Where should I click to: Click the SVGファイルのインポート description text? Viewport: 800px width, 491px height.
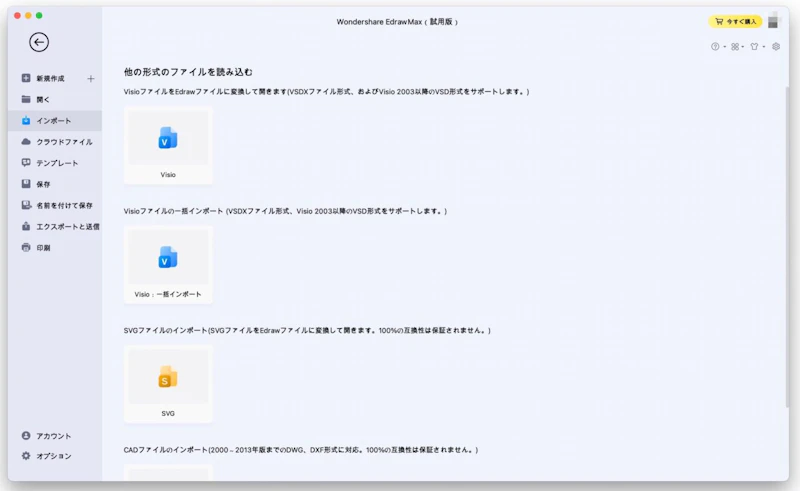coord(307,330)
